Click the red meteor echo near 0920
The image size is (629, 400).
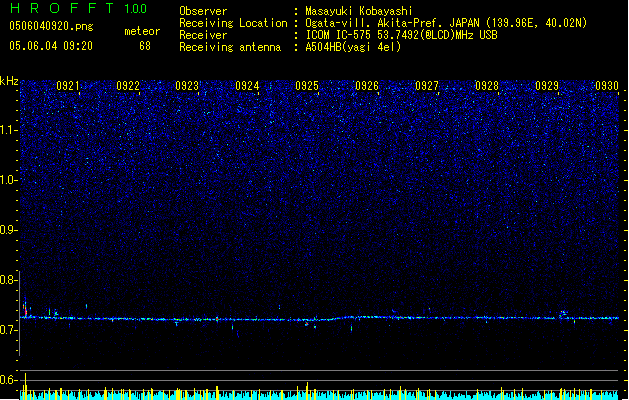[25, 309]
